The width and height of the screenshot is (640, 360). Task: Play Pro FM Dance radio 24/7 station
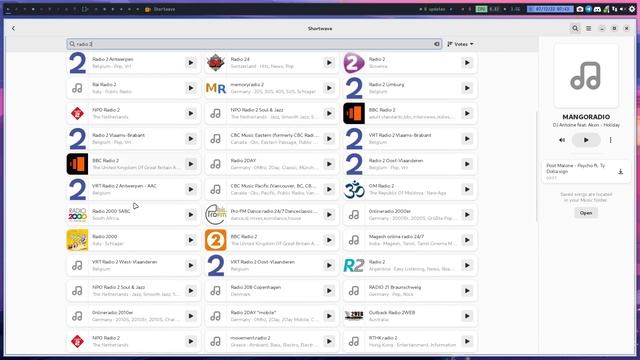(x=329, y=215)
